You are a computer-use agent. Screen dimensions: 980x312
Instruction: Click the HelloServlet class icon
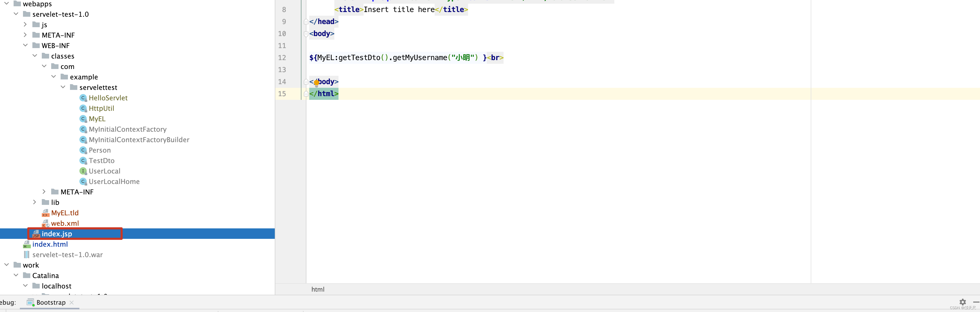click(x=83, y=98)
